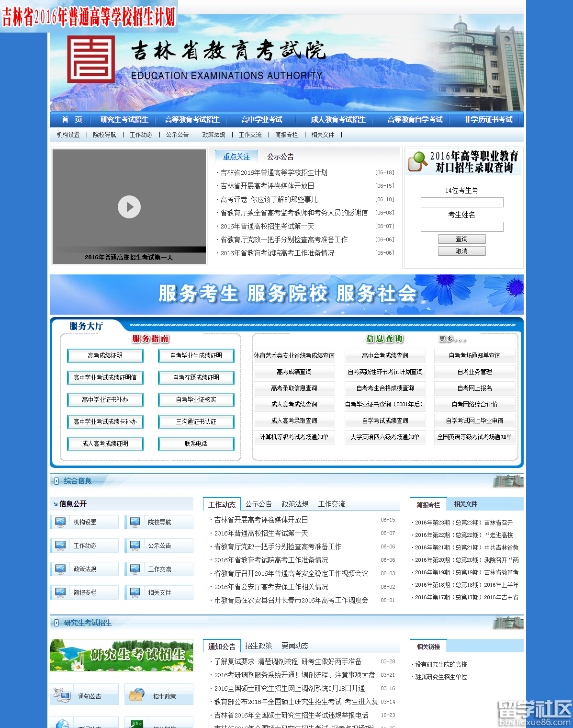Click the monitor icon beside 公示公告 in 信息公开
The width and height of the screenshot is (573, 728).
pos(135,546)
